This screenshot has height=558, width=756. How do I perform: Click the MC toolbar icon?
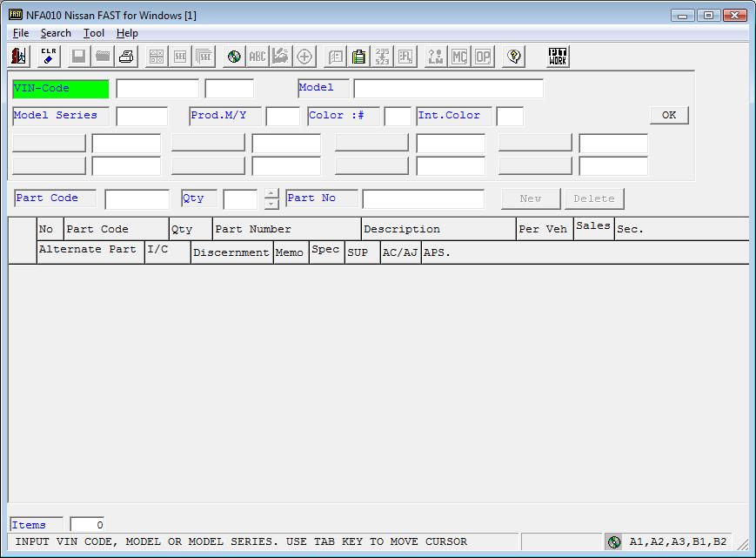tap(459, 57)
